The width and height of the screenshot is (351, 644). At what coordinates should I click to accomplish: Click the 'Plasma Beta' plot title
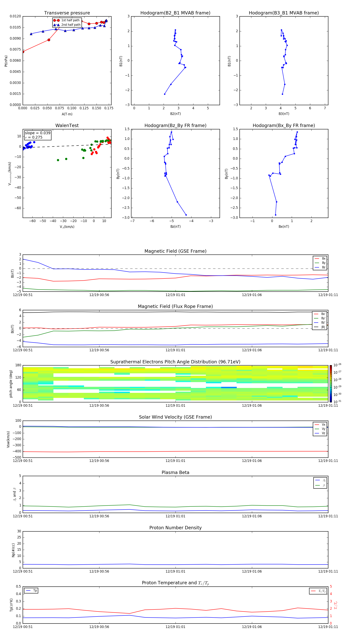[x=175, y=472]
